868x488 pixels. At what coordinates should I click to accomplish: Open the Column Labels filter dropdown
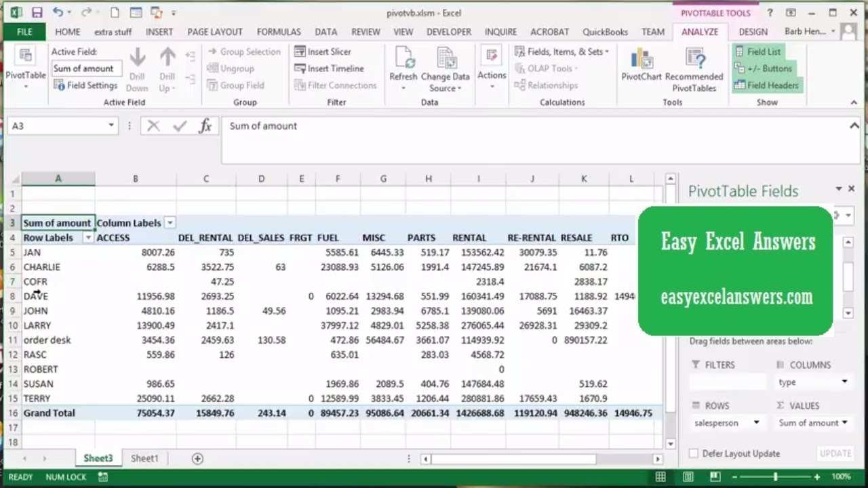click(x=170, y=223)
